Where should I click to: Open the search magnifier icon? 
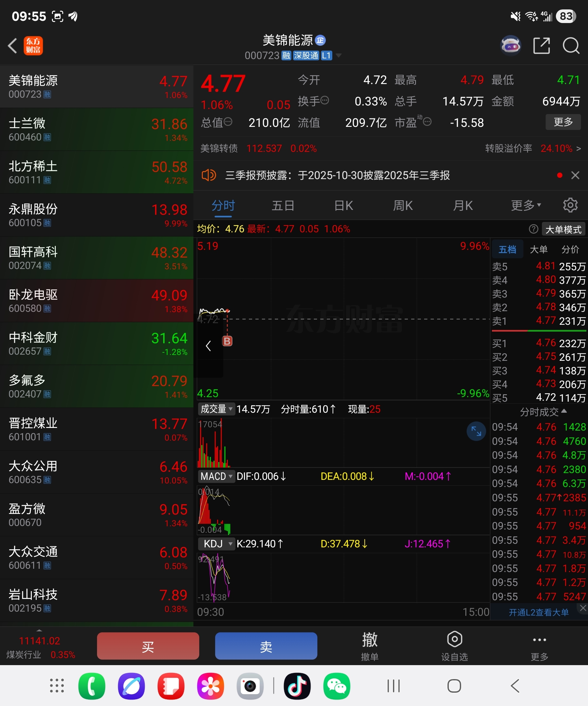[x=571, y=46]
